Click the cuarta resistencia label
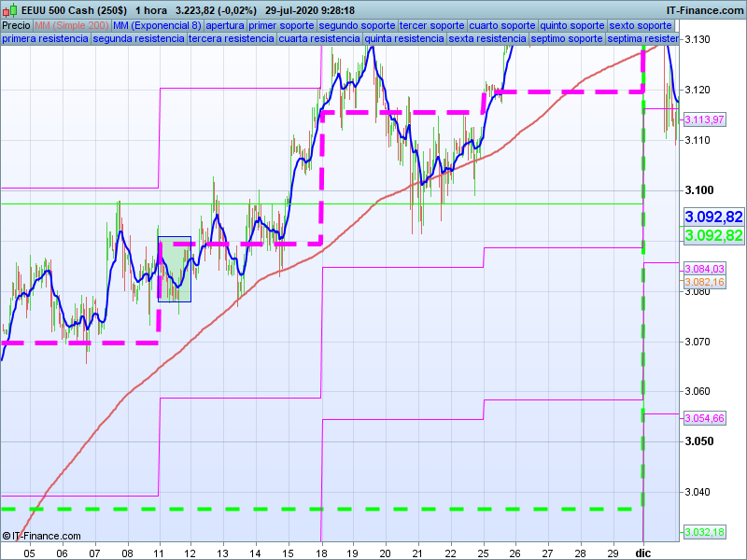Screen dimensions: 747x560 pyautogui.click(x=319, y=39)
